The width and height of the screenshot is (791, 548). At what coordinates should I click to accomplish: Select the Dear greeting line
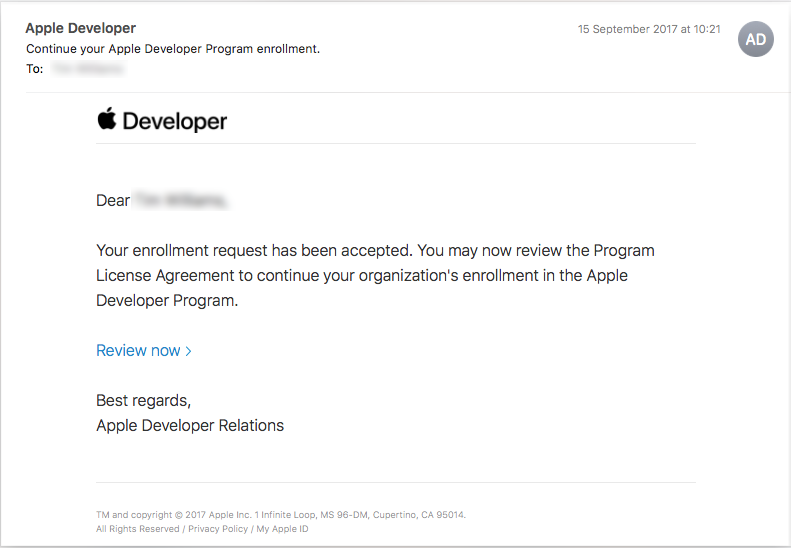(x=161, y=200)
